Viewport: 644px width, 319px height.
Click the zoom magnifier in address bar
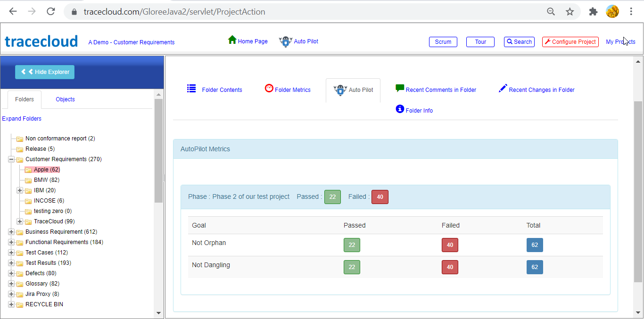[x=551, y=12]
